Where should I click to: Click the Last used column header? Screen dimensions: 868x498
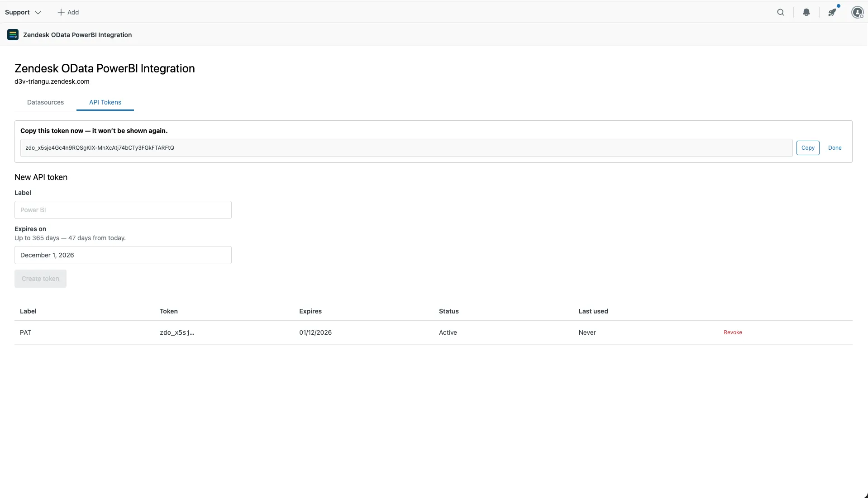click(x=593, y=311)
